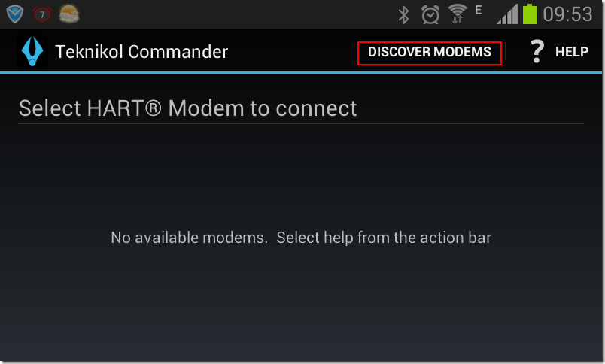
Task: Tap the green battery indicator
Action: 530,14
